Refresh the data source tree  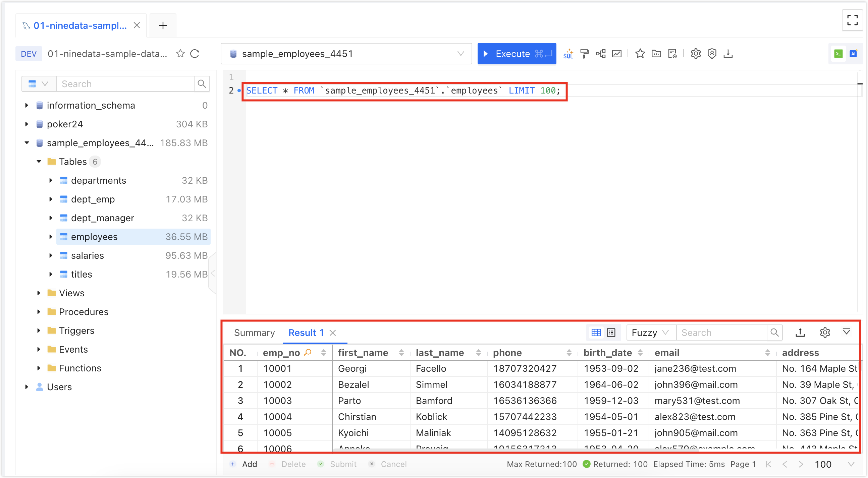click(195, 54)
